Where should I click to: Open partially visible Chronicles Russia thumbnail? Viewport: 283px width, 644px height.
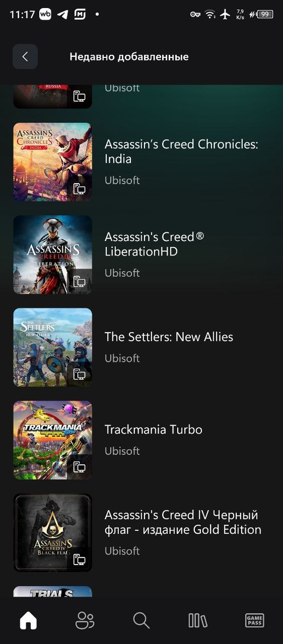[53, 97]
